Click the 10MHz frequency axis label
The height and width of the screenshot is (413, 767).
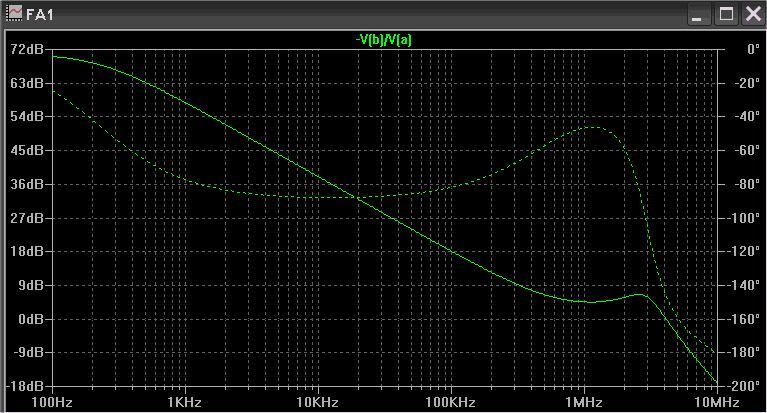click(717, 403)
